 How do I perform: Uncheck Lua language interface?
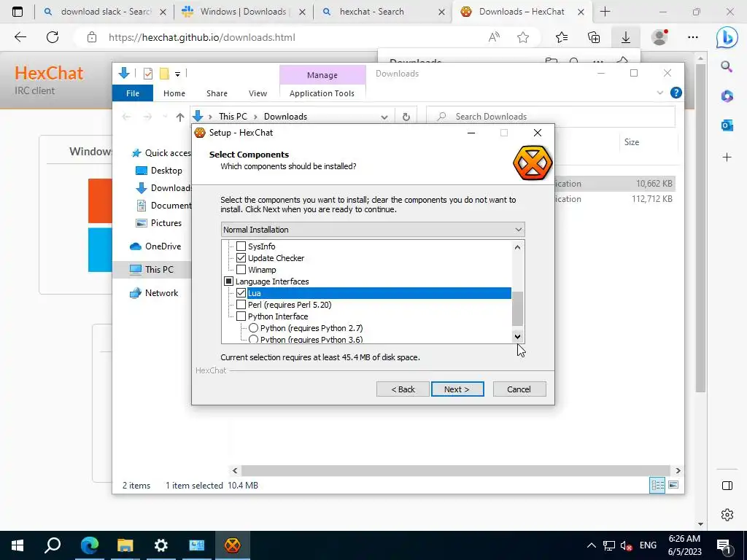tap(241, 293)
